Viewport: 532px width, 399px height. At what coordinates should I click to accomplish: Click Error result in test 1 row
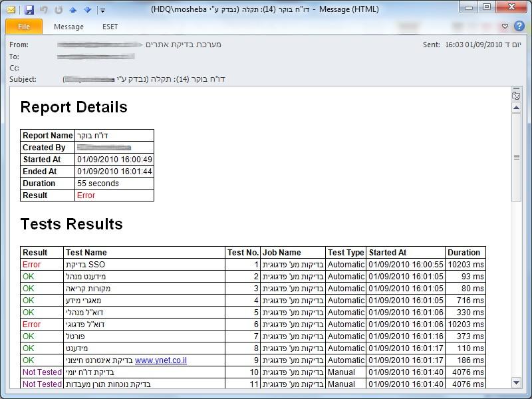[x=31, y=265]
